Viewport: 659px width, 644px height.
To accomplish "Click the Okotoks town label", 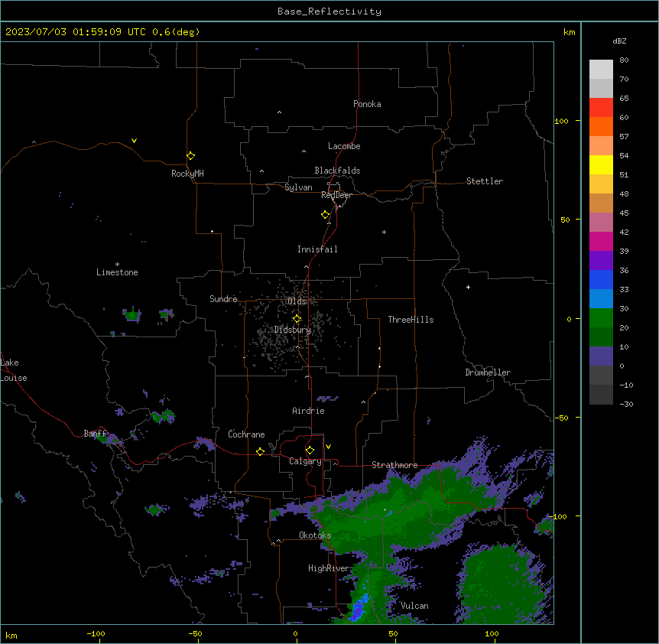I will pos(315,535).
